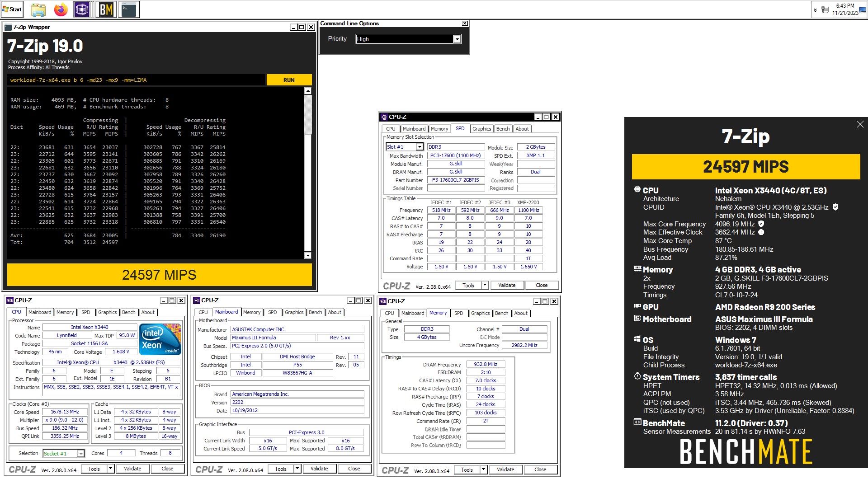The image size is (868, 488).
Task: Open the Memory Slot selection dropdown
Action: [420, 147]
